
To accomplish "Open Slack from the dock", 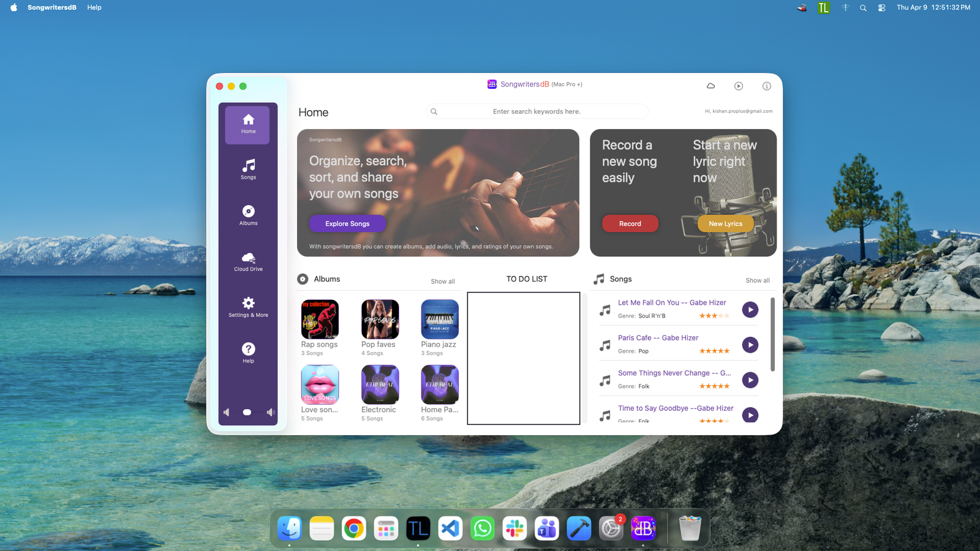I will pyautogui.click(x=514, y=528).
